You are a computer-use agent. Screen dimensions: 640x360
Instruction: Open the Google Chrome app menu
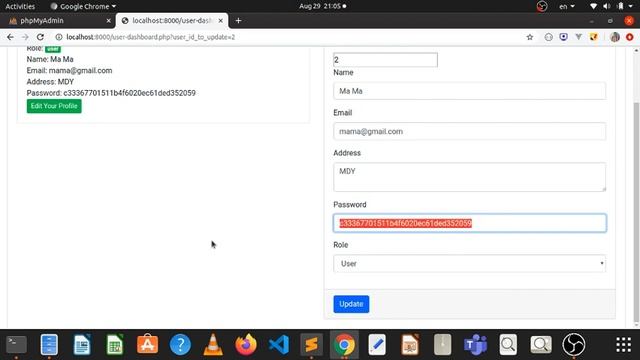tap(83, 6)
